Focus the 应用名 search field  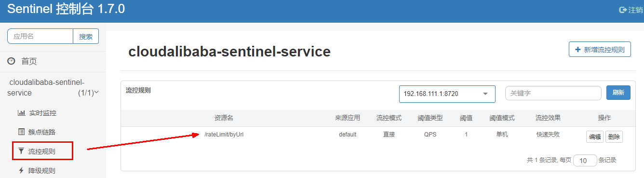40,36
